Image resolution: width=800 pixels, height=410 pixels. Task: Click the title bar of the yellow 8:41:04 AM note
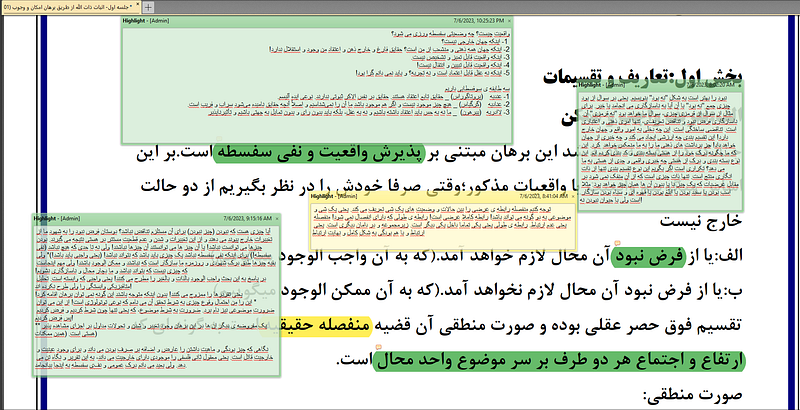pos(442,196)
